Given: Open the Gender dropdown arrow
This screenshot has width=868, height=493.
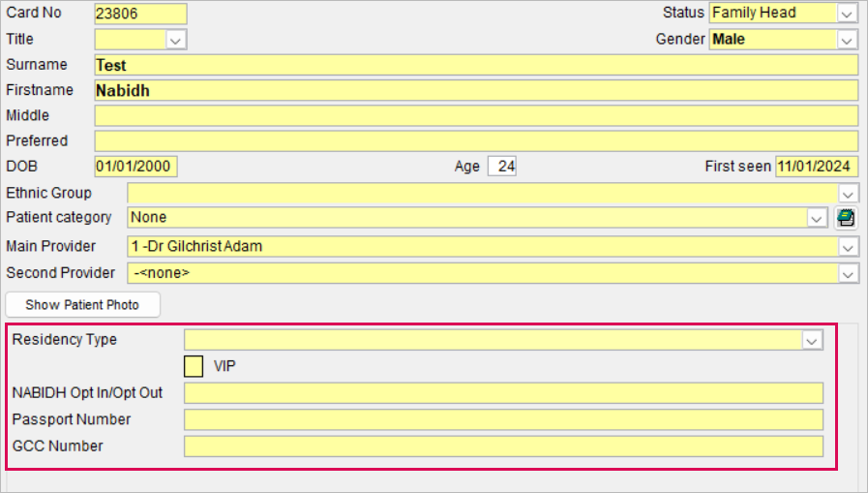Looking at the screenshot, I should (847, 40).
